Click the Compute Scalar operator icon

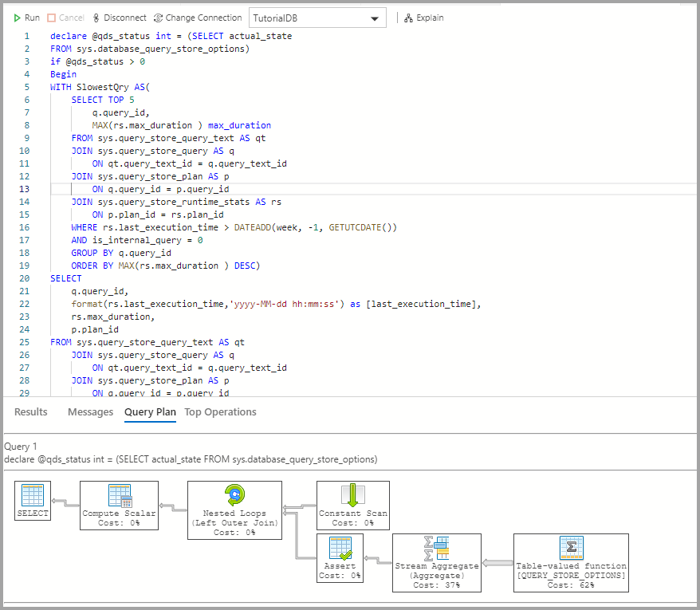tap(118, 496)
